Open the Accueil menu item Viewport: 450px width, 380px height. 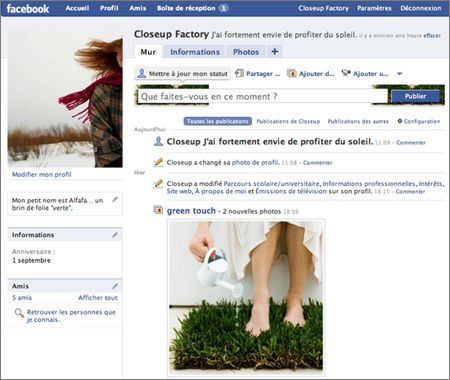coord(77,8)
